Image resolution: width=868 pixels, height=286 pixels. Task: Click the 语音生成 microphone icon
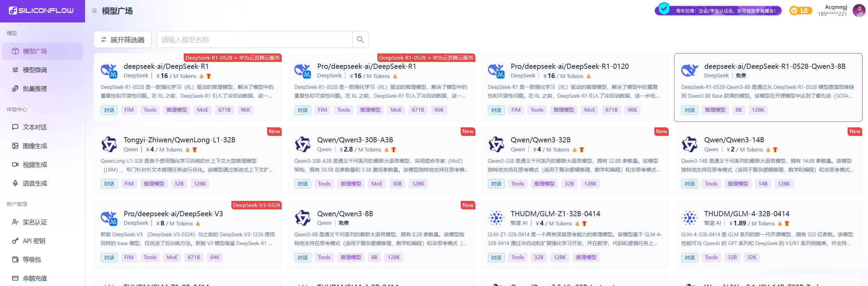15,183
